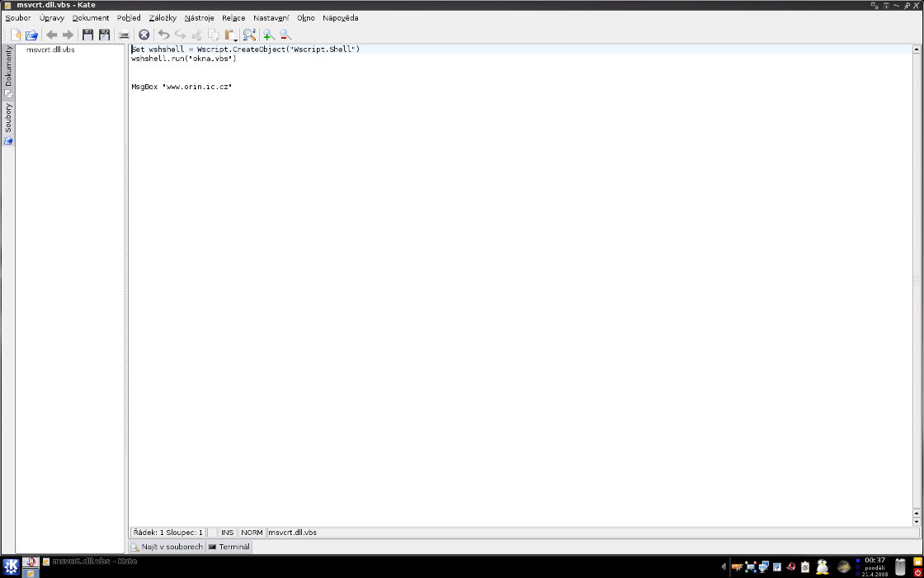Open the Terminál panel button
Image resolution: width=924 pixels, height=578 pixels.
pos(229,547)
